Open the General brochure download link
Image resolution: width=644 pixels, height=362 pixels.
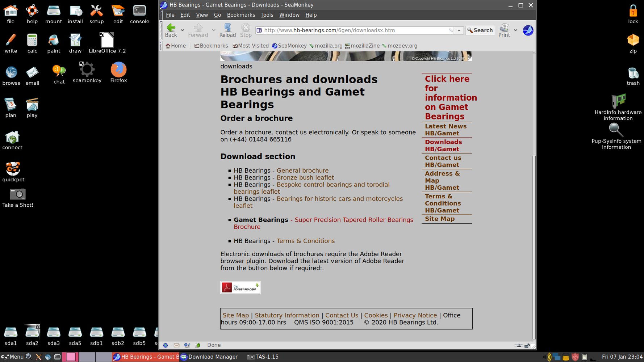302,171
